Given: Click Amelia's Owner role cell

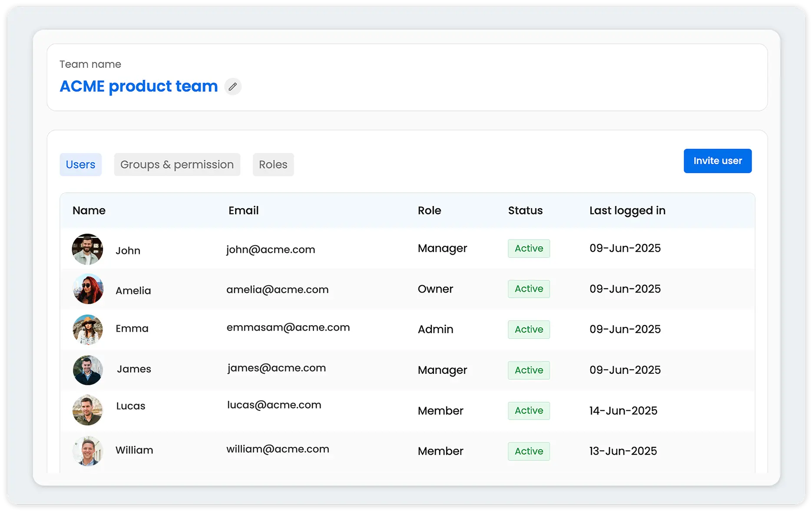Looking at the screenshot, I should coord(435,289).
